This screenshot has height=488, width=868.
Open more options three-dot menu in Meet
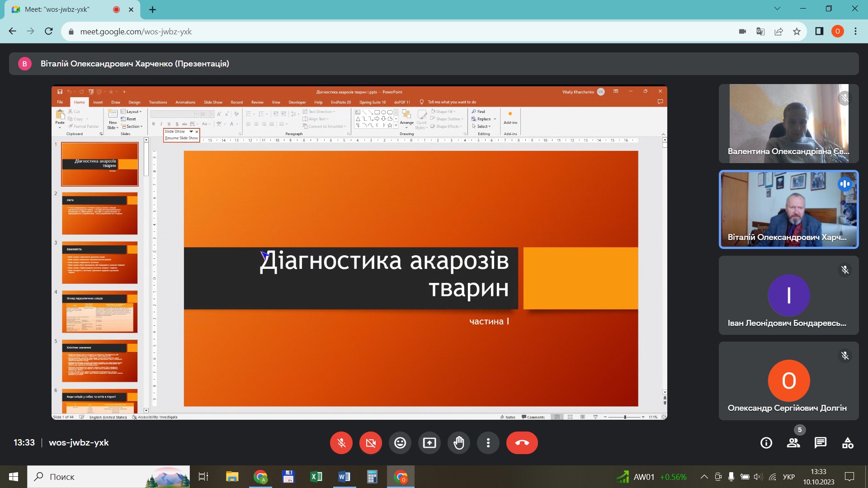tap(488, 443)
